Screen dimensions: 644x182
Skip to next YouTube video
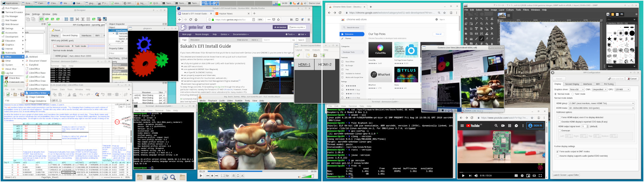tap(470, 176)
